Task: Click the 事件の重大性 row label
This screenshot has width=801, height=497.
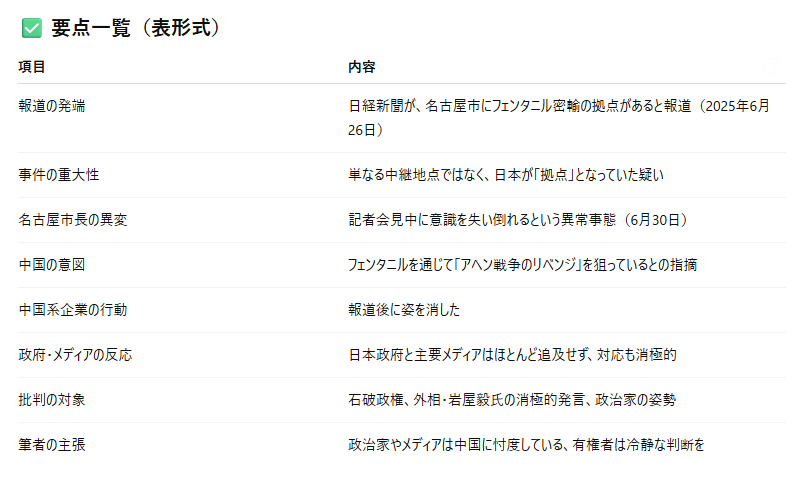Action: pos(59,175)
